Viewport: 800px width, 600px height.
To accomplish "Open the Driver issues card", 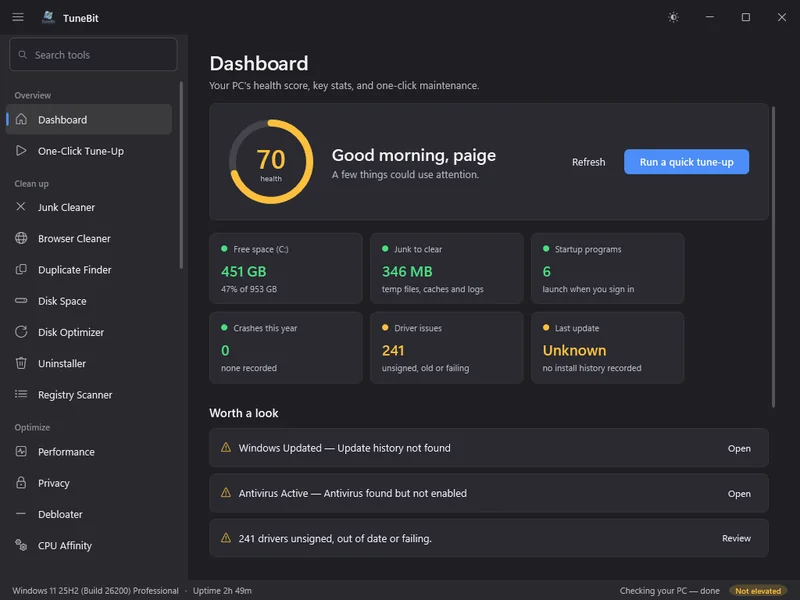I will click(x=446, y=347).
